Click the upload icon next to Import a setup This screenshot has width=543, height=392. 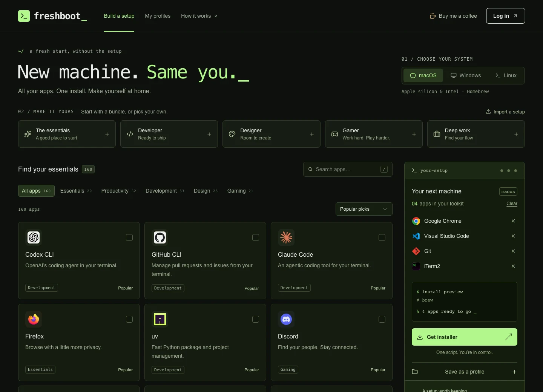tap(488, 112)
